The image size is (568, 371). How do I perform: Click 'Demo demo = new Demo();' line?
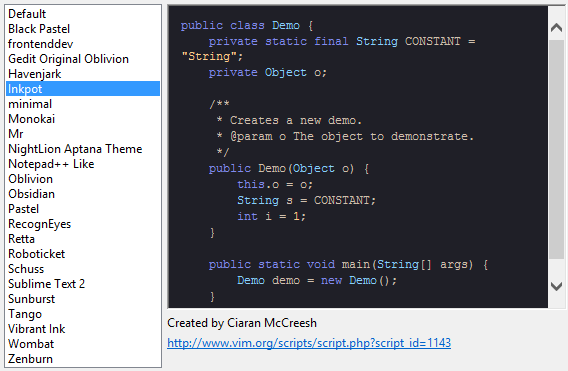coord(317,280)
